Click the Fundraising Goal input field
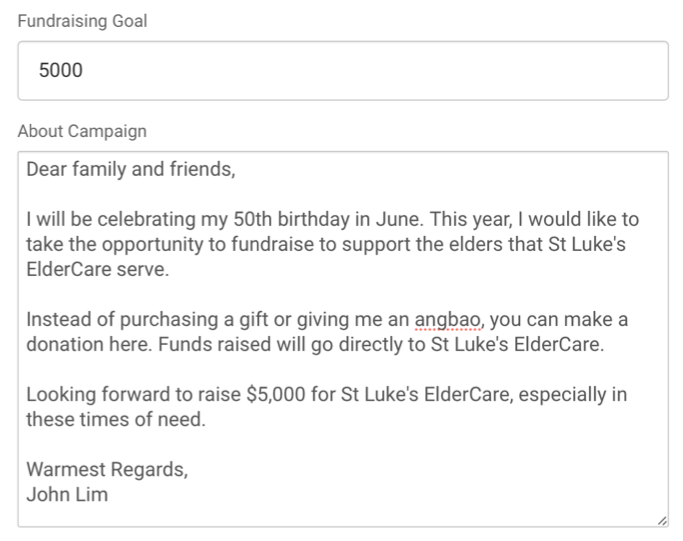The image size is (683, 541). [343, 71]
